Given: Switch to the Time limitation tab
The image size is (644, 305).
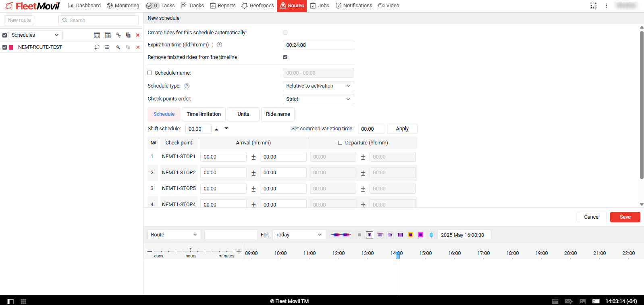Looking at the screenshot, I should [204, 114].
